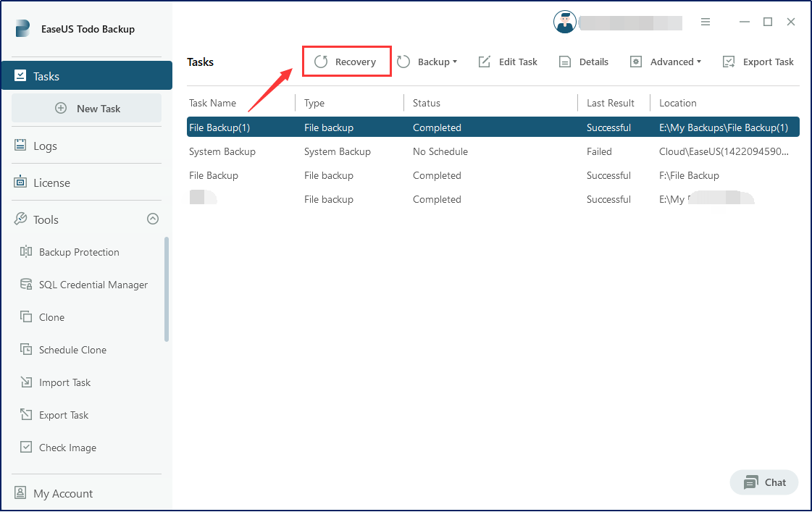Select the Import Task tool
Screen dimensions: 812x512
(x=64, y=382)
